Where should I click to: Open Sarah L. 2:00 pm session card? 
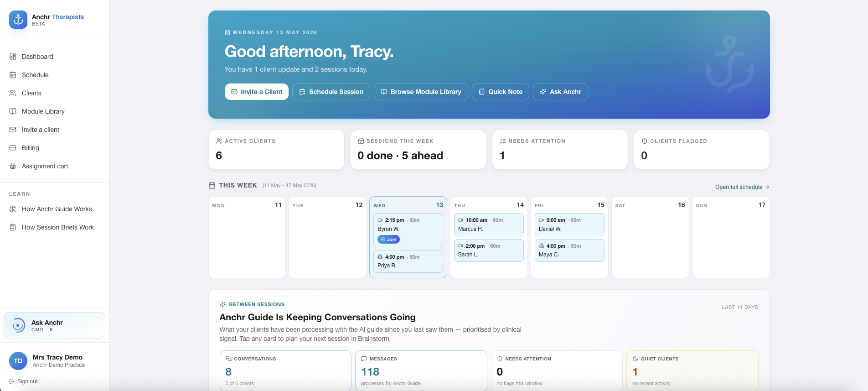point(489,250)
